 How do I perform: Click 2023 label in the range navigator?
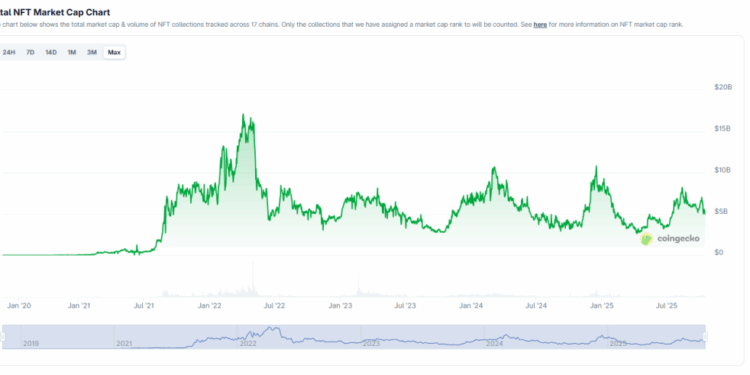371,343
